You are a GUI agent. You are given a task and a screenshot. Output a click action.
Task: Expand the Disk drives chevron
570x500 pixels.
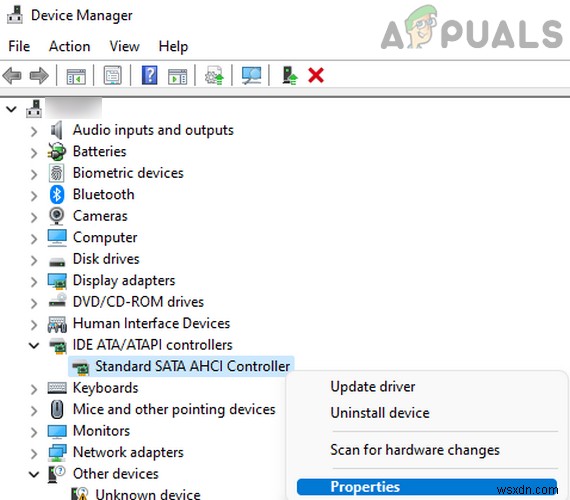click(34, 260)
